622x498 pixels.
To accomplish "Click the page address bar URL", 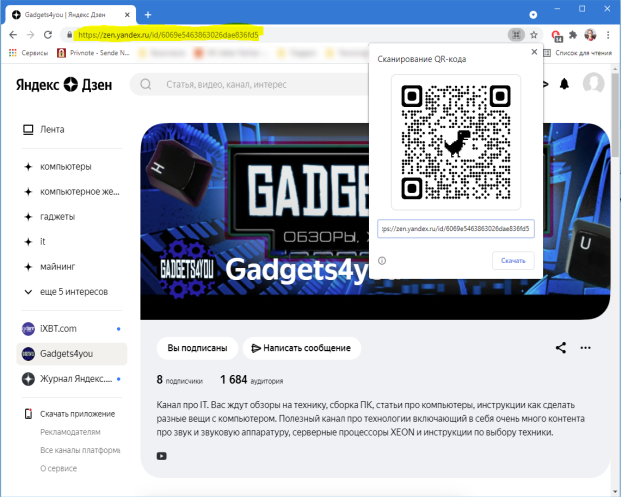I will [x=168, y=35].
